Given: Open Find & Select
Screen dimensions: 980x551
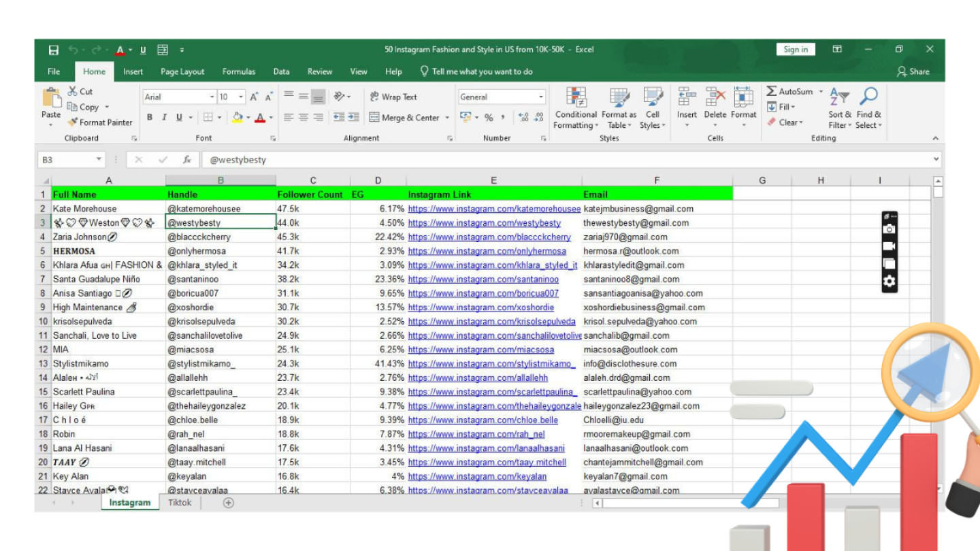Looking at the screenshot, I should [868, 108].
